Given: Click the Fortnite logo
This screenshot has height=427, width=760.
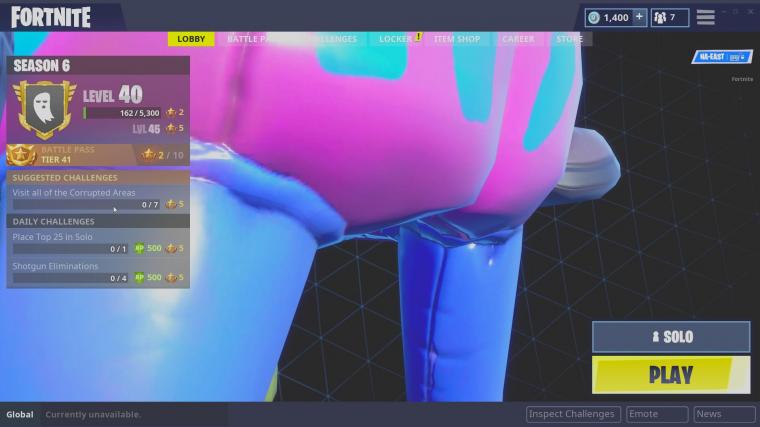Looking at the screenshot, I should coord(51,17).
